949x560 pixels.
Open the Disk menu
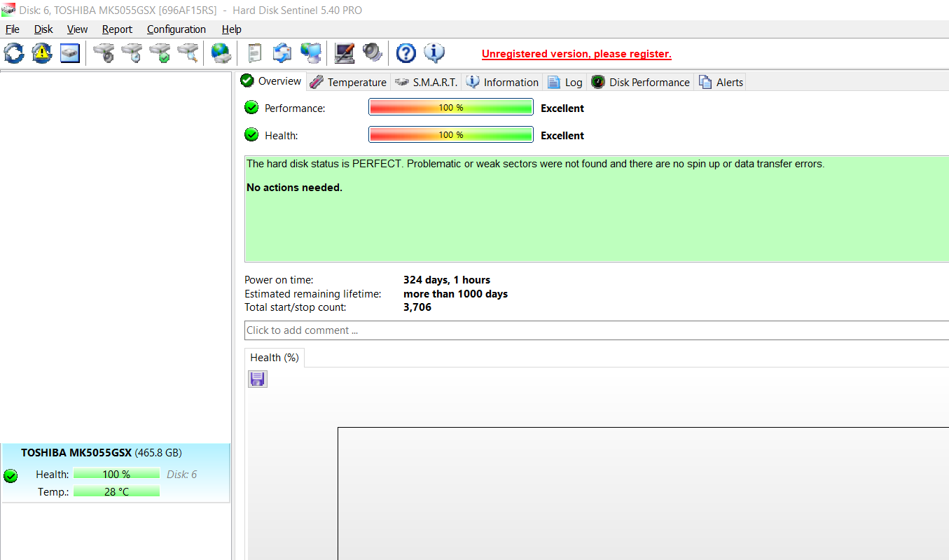click(43, 29)
